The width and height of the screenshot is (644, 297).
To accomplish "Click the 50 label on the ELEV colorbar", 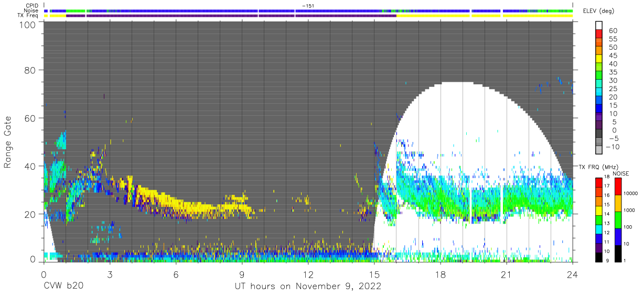I will coord(613,48).
